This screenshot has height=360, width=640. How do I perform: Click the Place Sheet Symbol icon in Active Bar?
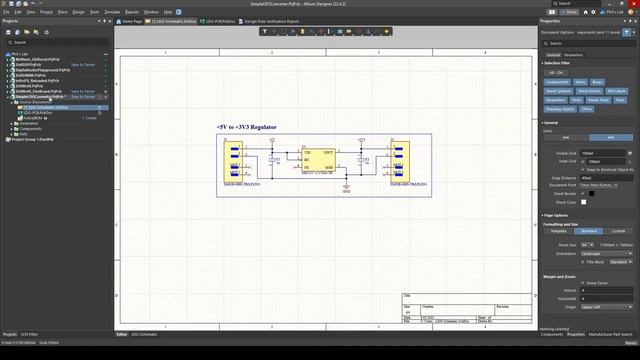(x=340, y=31)
